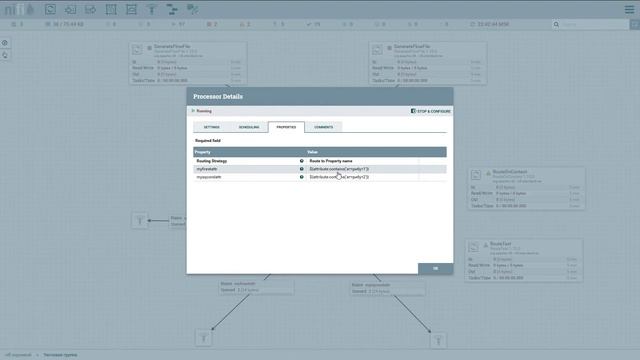
Task: Click the 'Route to Property name' value
Action: point(331,161)
